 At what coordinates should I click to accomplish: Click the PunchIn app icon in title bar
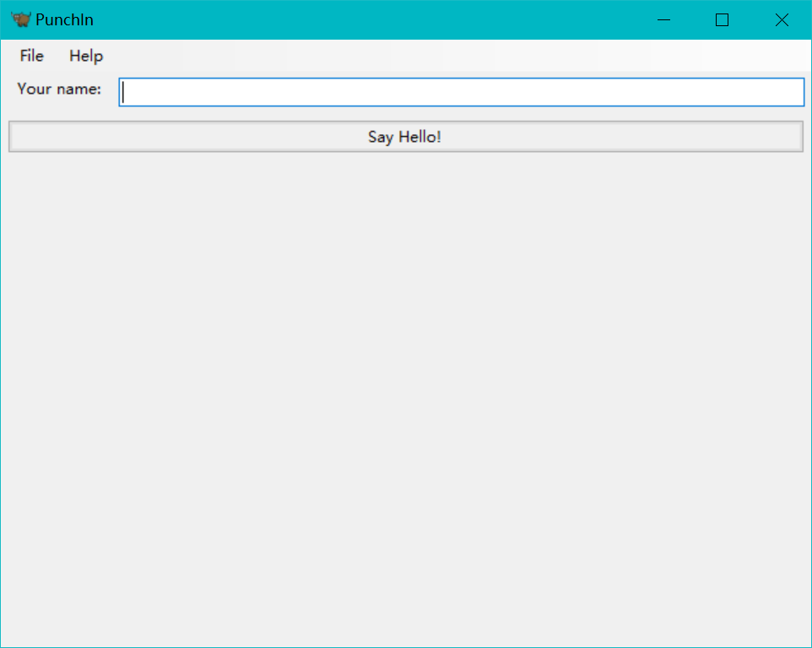pyautogui.click(x=21, y=20)
